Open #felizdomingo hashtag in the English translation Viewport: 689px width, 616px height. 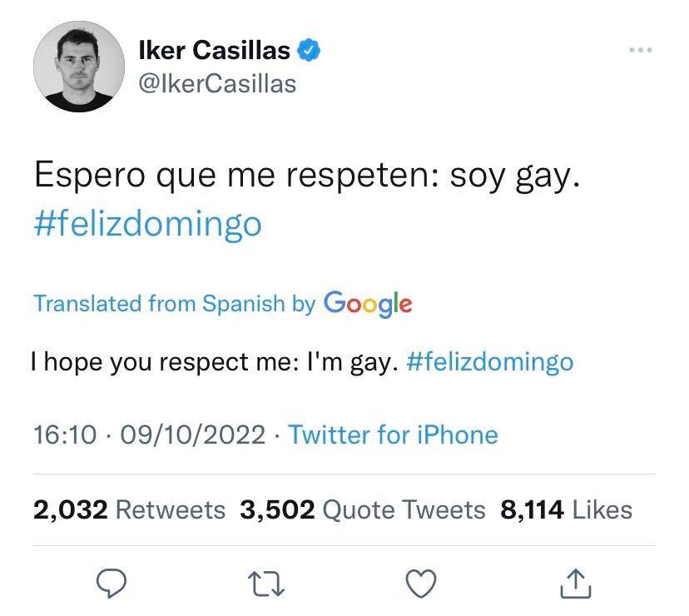pos(489,362)
